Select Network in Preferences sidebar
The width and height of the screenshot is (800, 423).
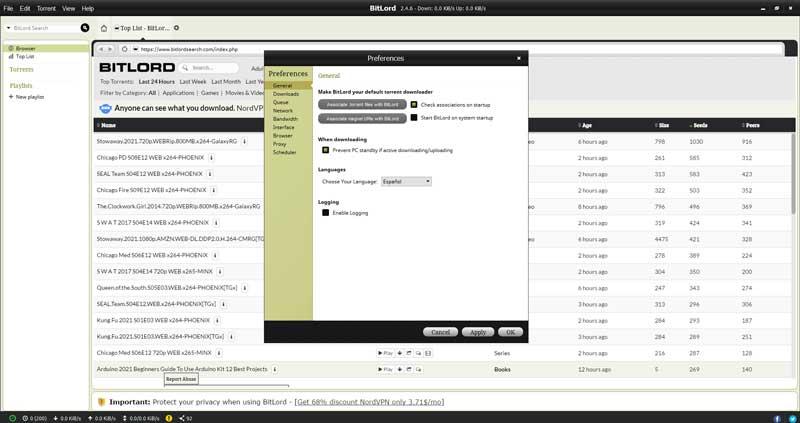283,111
